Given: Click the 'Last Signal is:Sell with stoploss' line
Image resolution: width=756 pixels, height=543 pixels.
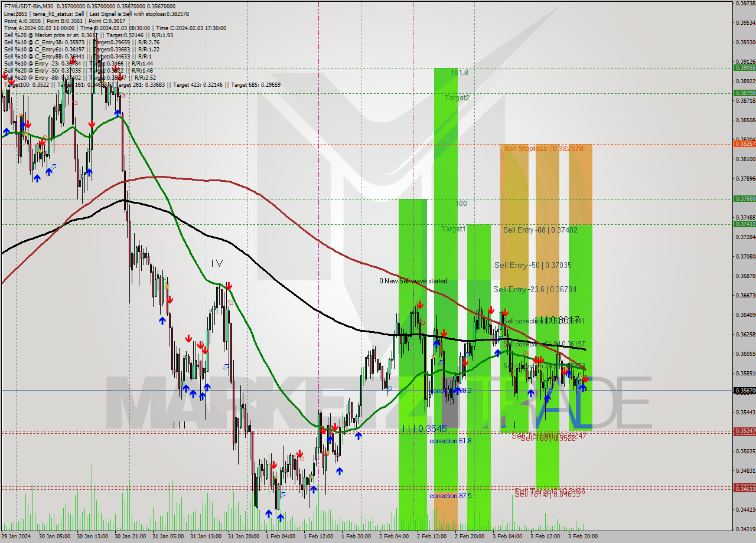Looking at the screenshot, I should tap(96, 14).
